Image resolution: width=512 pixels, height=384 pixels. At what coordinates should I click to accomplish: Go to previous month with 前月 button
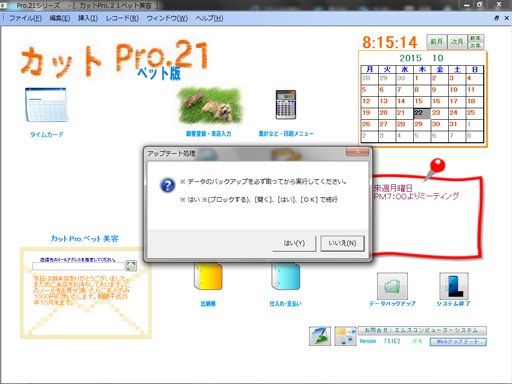(436, 42)
